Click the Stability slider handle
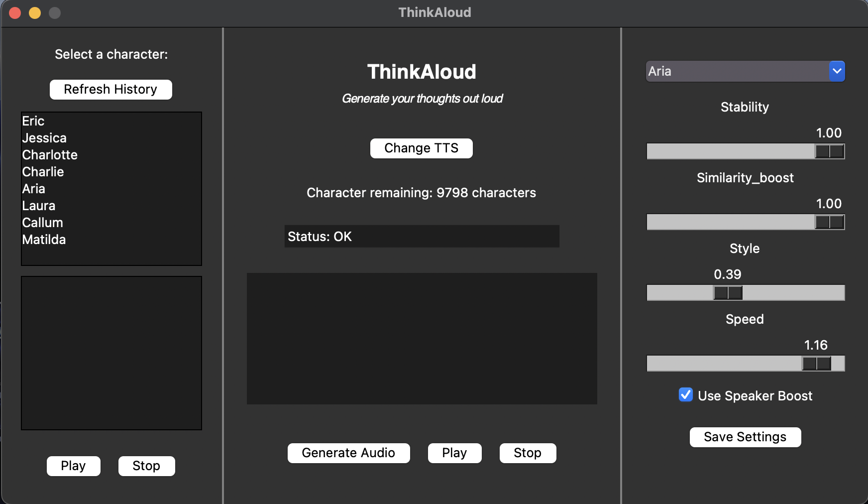 [x=830, y=151]
